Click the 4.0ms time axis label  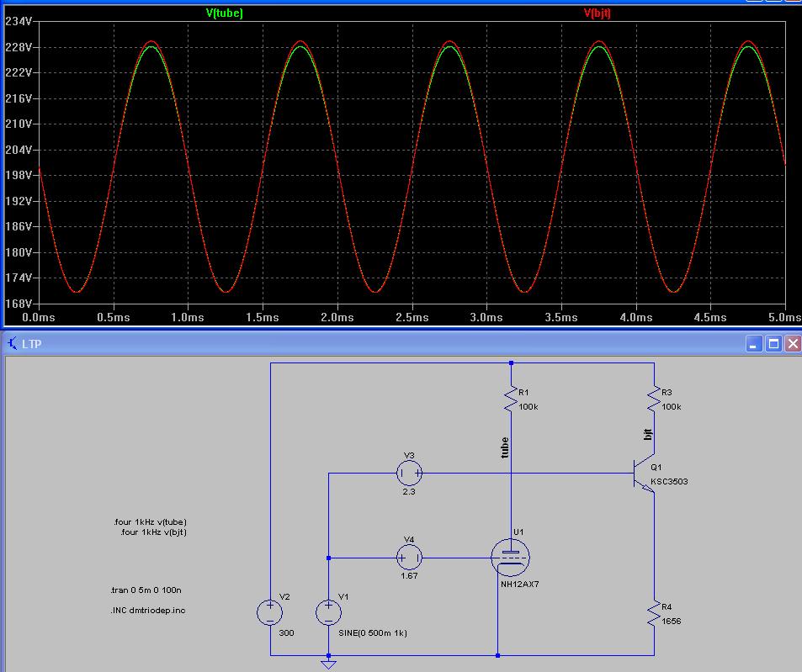[635, 317]
